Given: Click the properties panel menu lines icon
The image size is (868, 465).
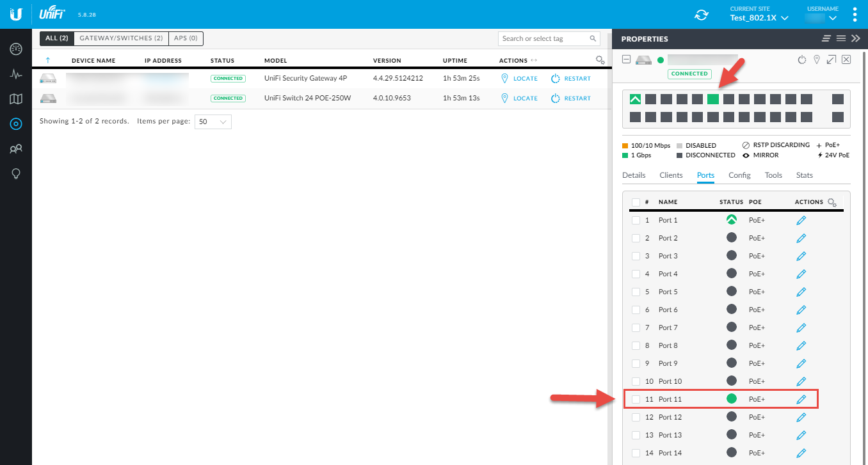Looking at the screenshot, I should (x=841, y=39).
